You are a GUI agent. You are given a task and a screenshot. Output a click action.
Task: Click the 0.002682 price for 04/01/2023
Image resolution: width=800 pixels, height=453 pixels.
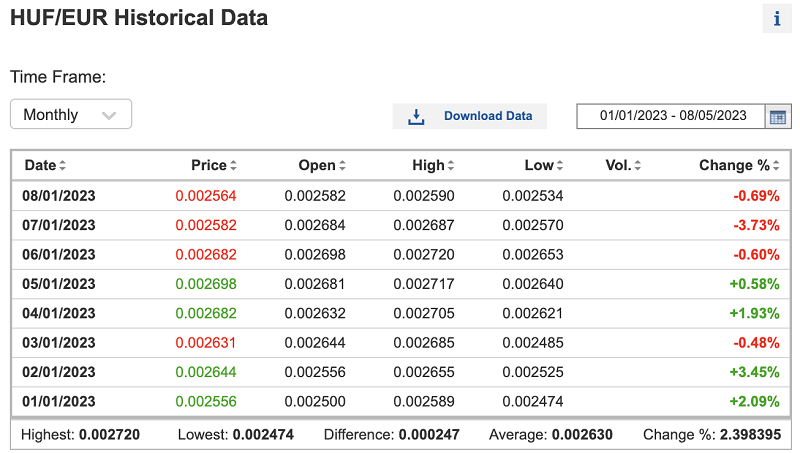tap(206, 313)
